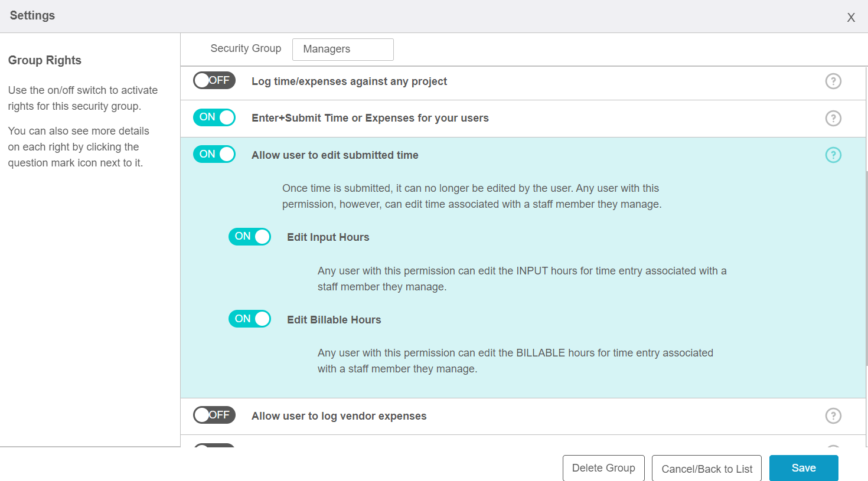Viewport: 868px width, 481px height.
Task: Click Cancel/Back to List button
Action: [707, 469]
